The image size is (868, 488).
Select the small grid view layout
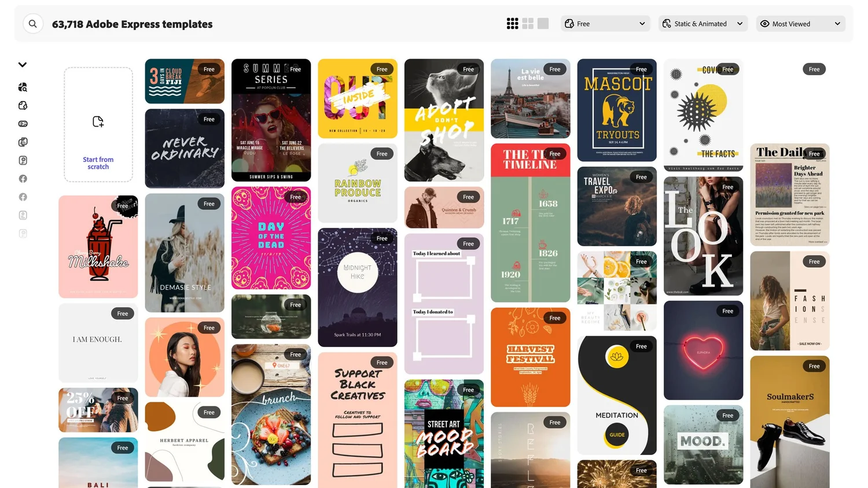tap(513, 23)
